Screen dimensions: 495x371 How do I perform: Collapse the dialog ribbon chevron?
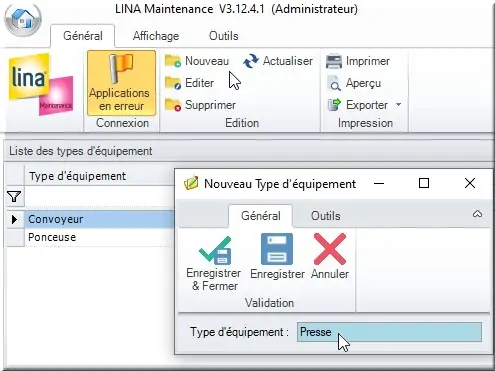(477, 214)
